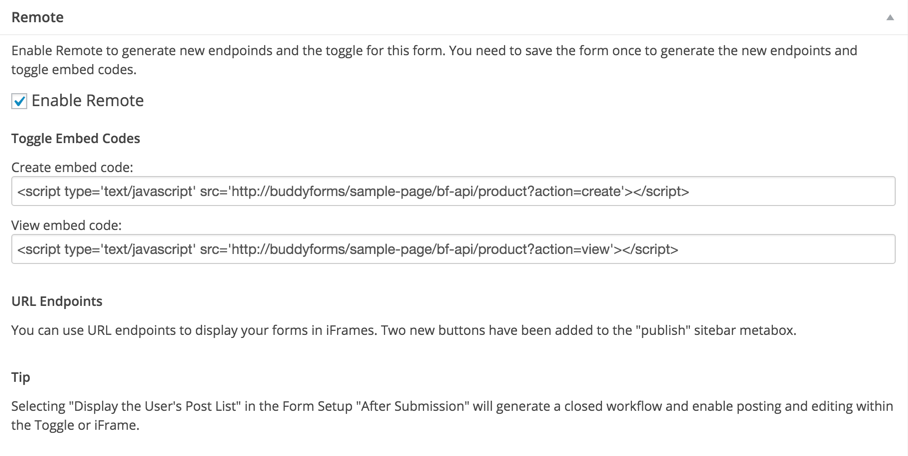908x456 pixels.
Task: Click the View embed code label
Action: pyautogui.click(x=66, y=225)
